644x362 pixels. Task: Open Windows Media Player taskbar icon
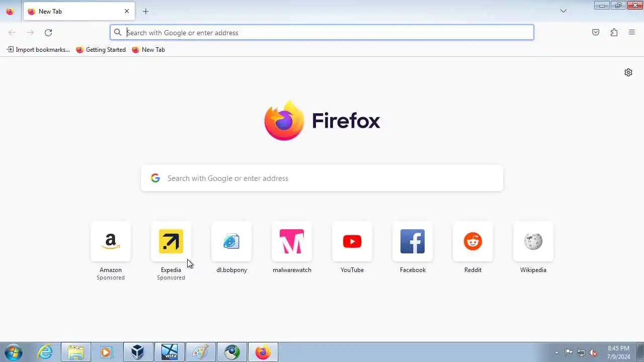pyautogui.click(x=107, y=352)
